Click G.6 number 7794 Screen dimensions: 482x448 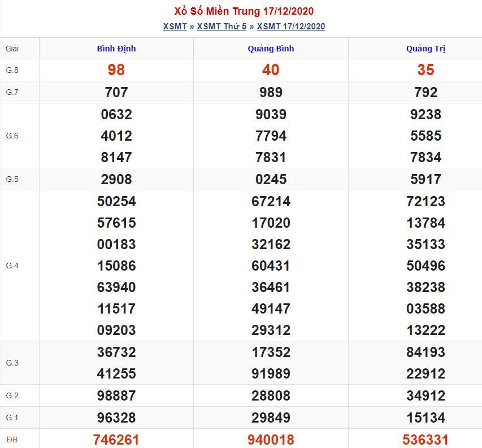271,136
